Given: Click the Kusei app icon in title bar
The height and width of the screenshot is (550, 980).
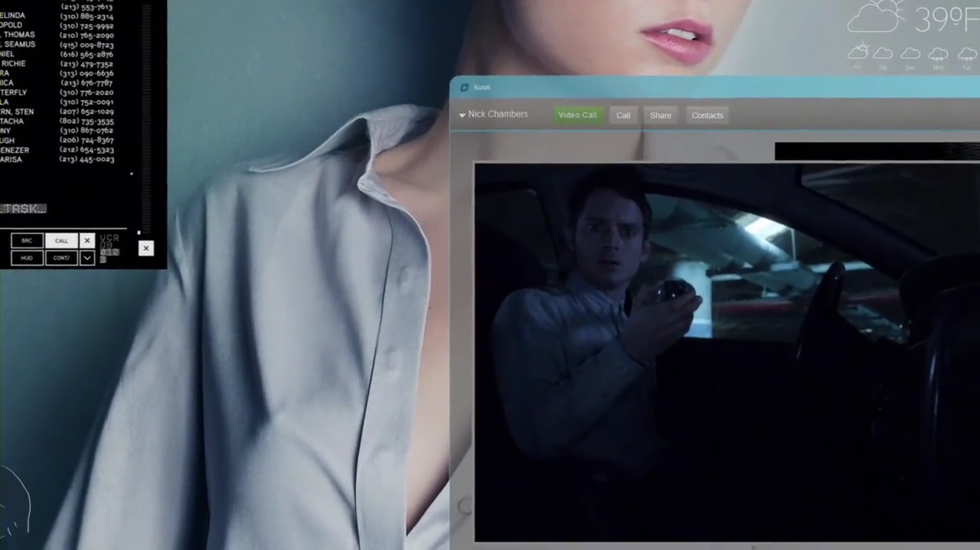Looking at the screenshot, I should tap(464, 87).
